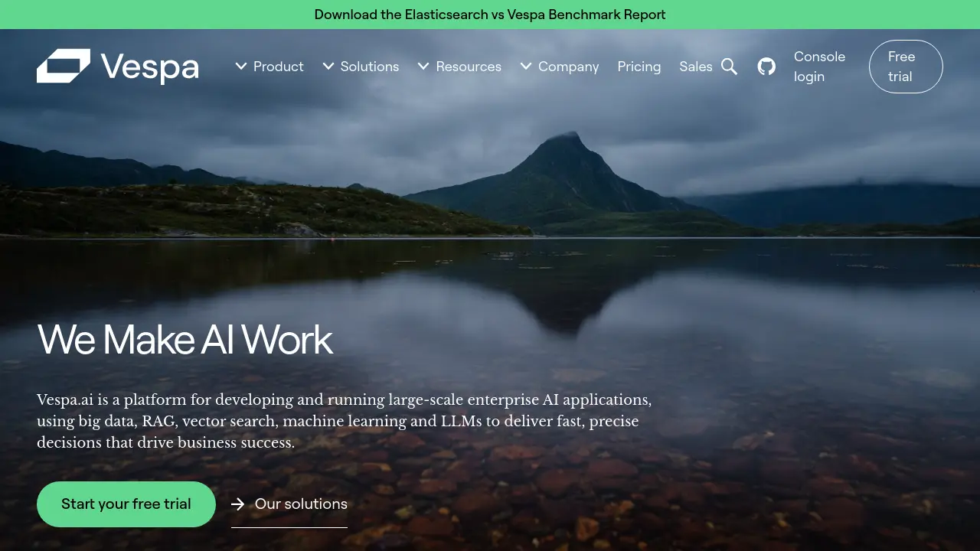The width and height of the screenshot is (980, 551).
Task: Go to the Pricing page
Action: click(x=639, y=67)
